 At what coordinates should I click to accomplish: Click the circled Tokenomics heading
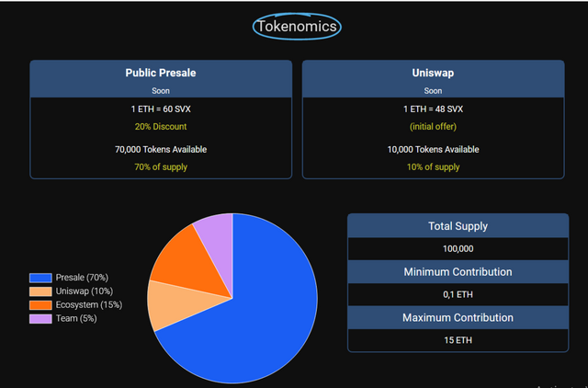click(x=297, y=27)
